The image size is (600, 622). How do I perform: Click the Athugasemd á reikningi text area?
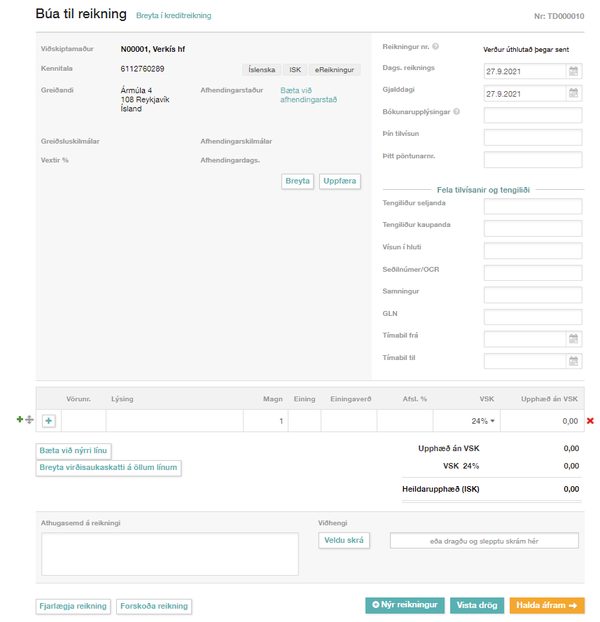(169, 554)
